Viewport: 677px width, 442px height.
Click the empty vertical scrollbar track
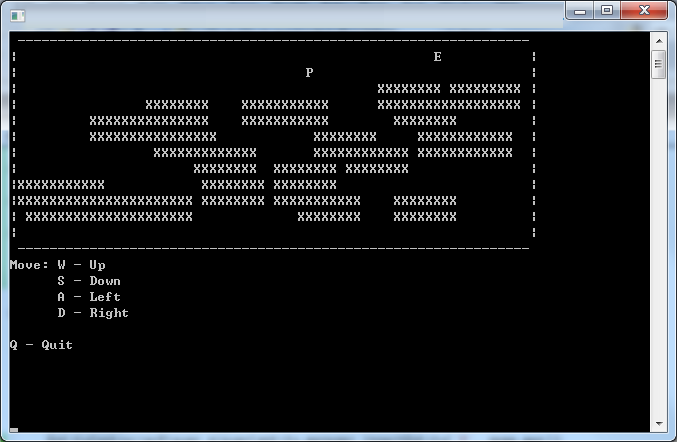[x=659, y=247]
